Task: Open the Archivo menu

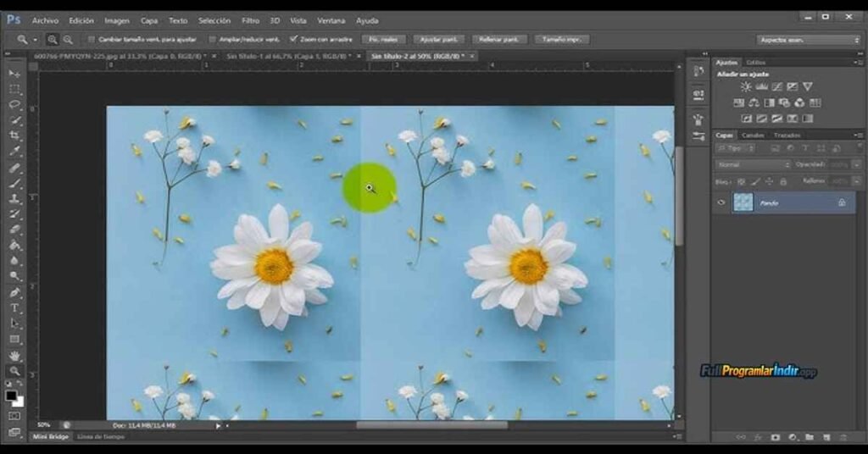Action: (x=45, y=20)
